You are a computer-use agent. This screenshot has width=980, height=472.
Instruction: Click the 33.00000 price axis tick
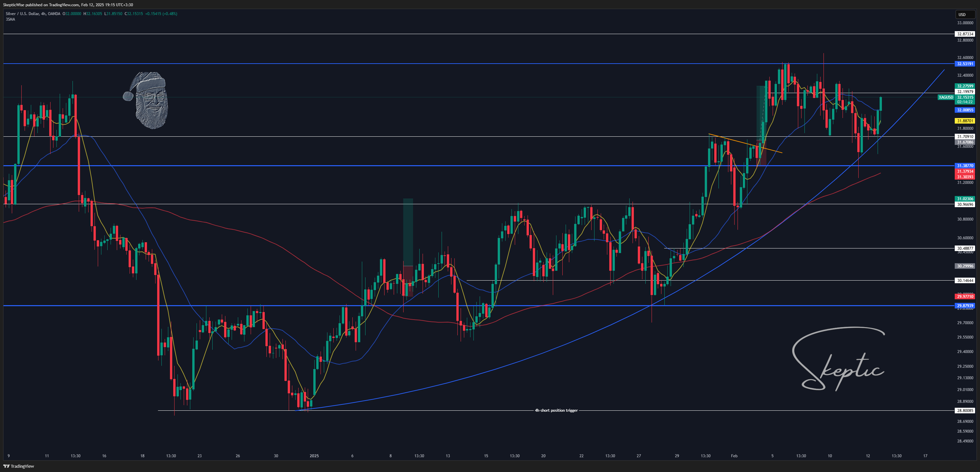965,23
